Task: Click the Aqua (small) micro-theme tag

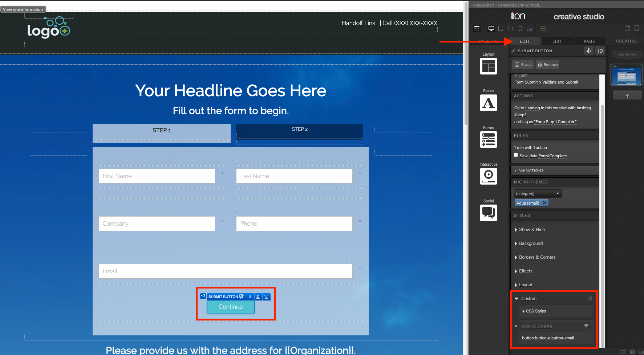Action: click(x=527, y=203)
